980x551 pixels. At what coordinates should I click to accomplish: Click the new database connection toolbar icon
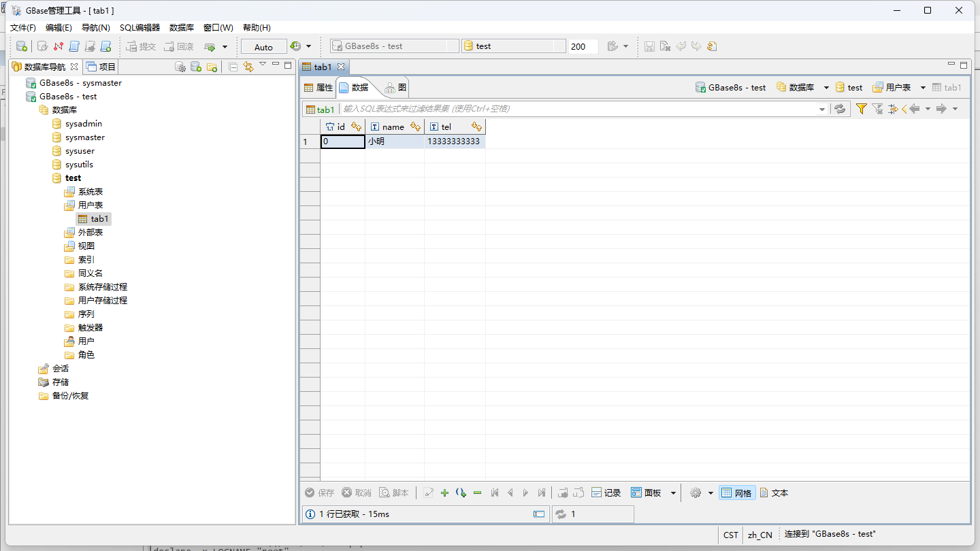tap(22, 46)
